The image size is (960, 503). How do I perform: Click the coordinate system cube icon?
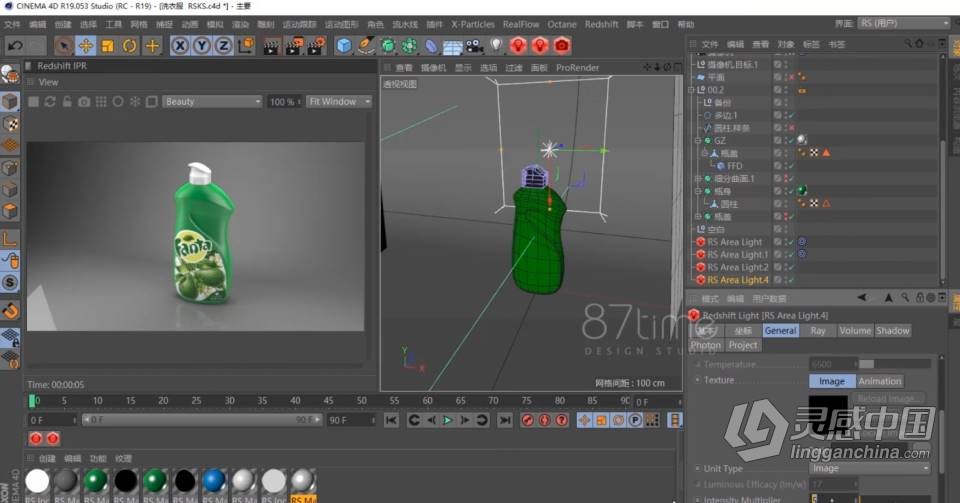coord(246,45)
